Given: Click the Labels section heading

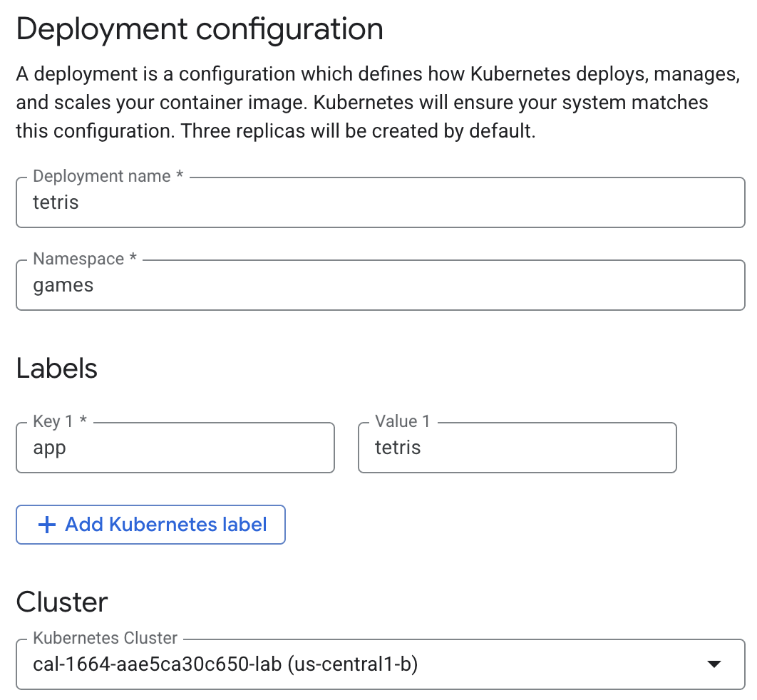Looking at the screenshot, I should 57,369.
